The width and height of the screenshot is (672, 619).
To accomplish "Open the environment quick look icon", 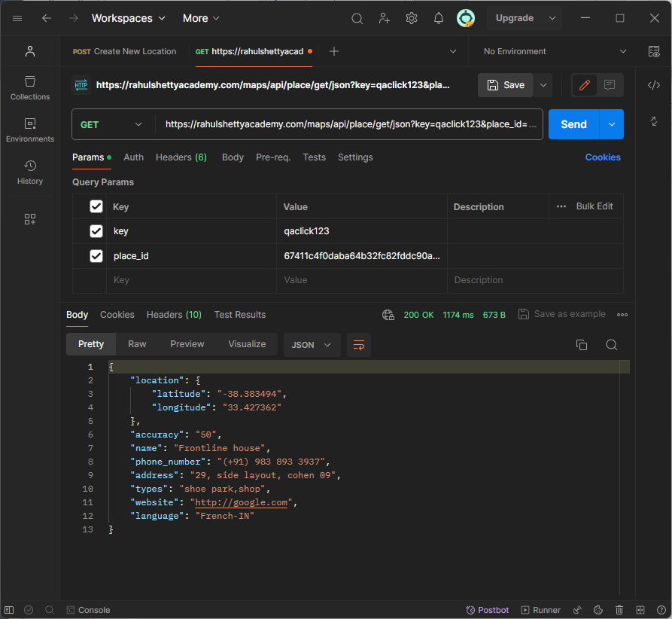I will 654,51.
